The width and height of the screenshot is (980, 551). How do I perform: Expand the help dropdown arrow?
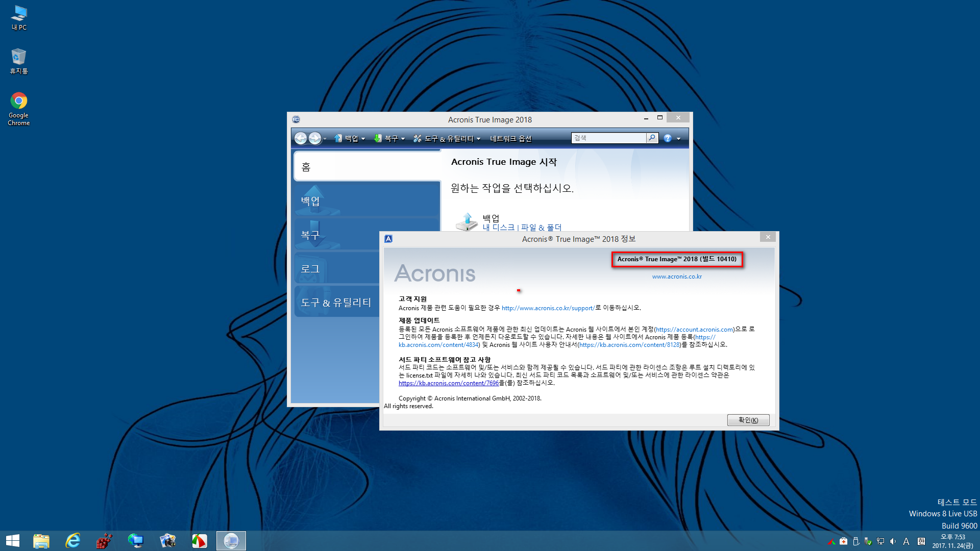pyautogui.click(x=678, y=139)
